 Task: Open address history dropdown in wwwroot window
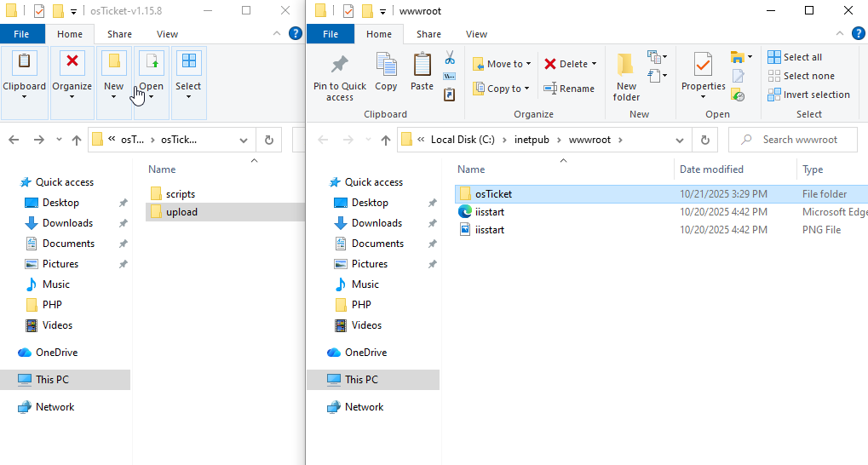[x=680, y=140]
